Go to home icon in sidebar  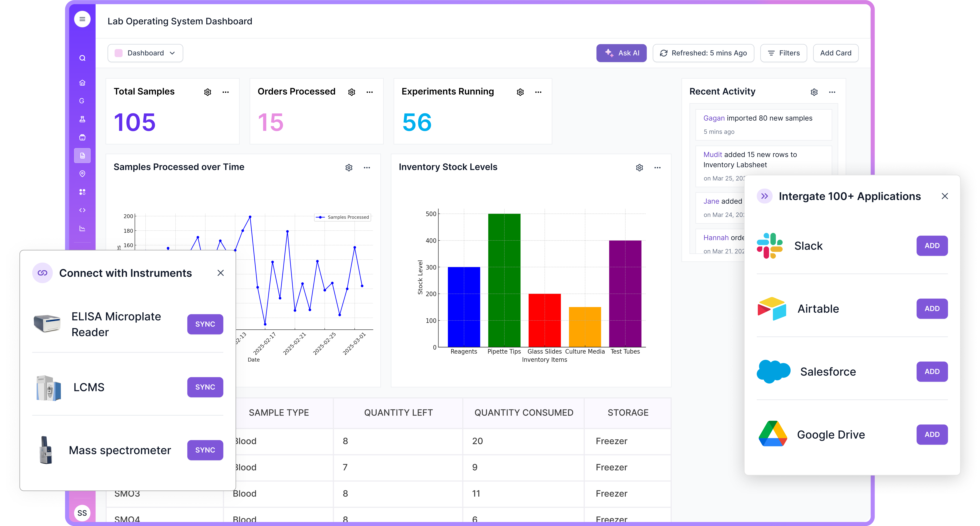[x=82, y=83]
